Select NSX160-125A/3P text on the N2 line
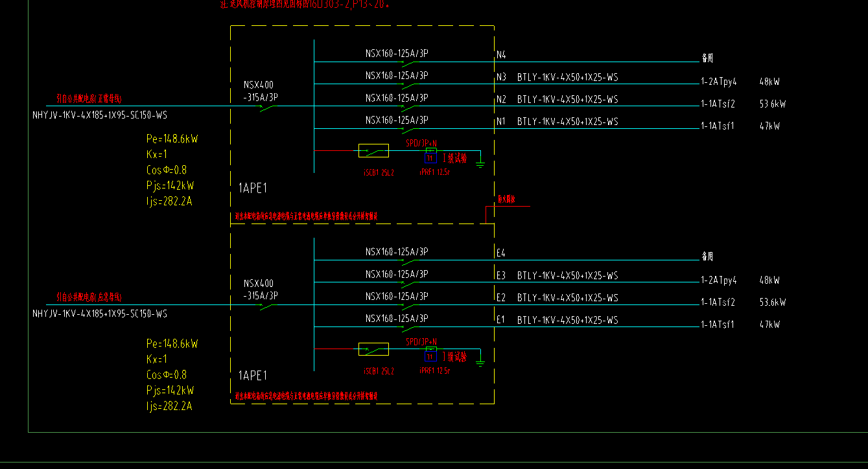868x469 pixels. point(397,98)
